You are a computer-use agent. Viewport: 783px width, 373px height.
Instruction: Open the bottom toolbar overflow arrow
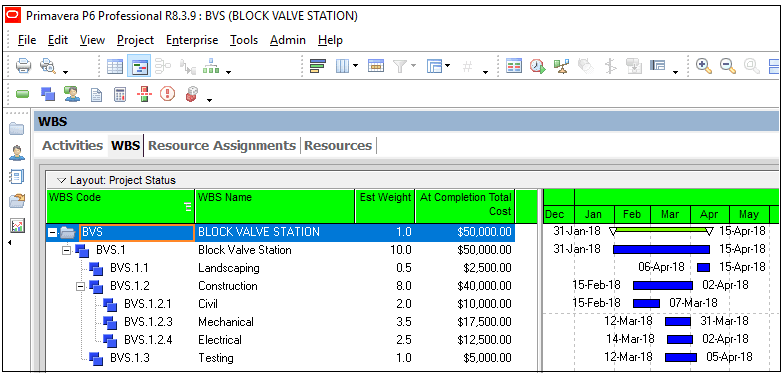(x=209, y=100)
